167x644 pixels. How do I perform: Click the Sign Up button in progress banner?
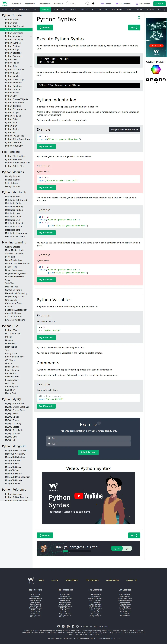coord(117,548)
